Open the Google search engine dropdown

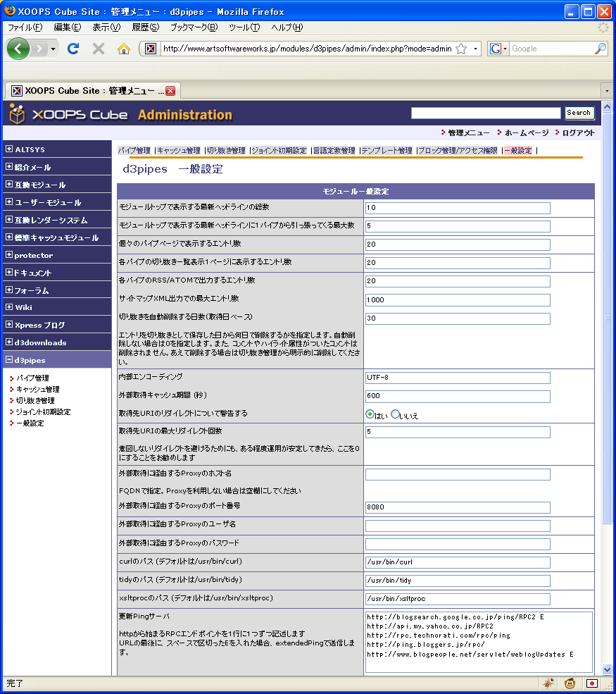(x=498, y=49)
